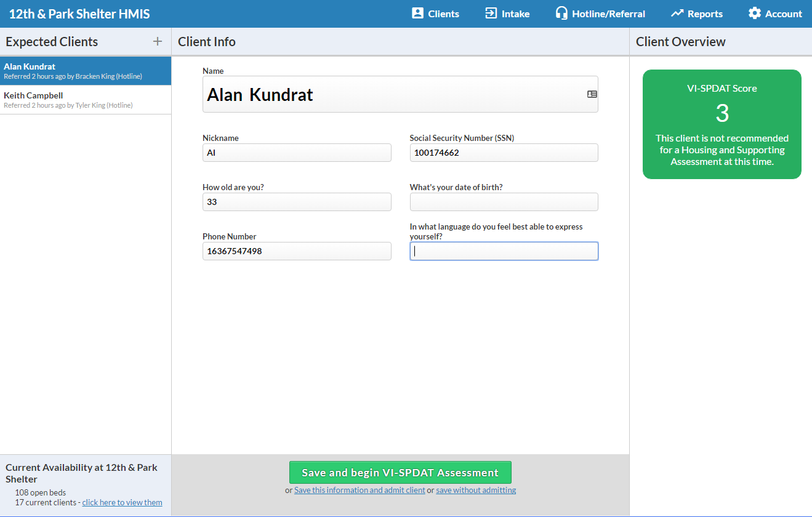
Task: Click 'Referred 2 hours ago by Tyler King' text
Action: 68,105
